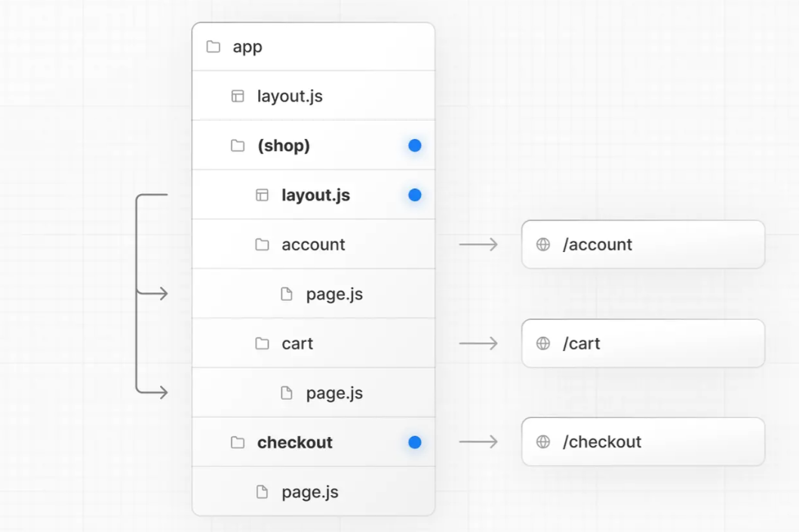Click the globe icon beside /checkout
Viewport: 799px width, 532px height.
click(542, 441)
